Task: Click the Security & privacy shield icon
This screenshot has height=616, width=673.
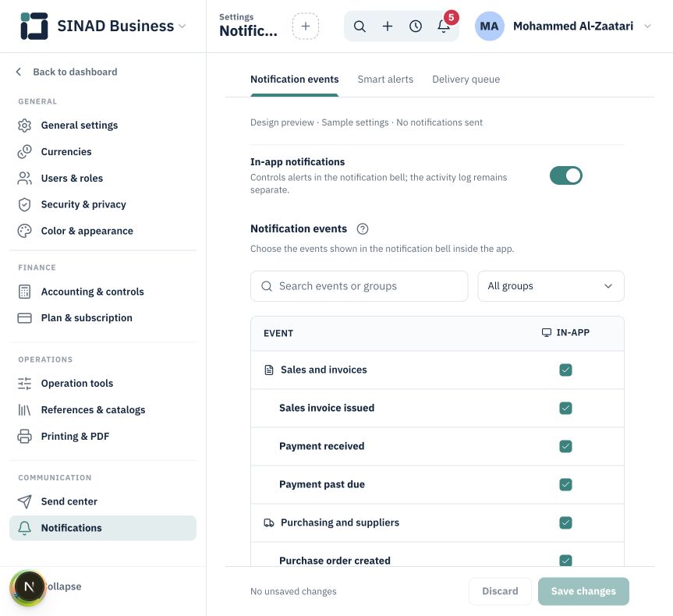Action: tap(24, 205)
